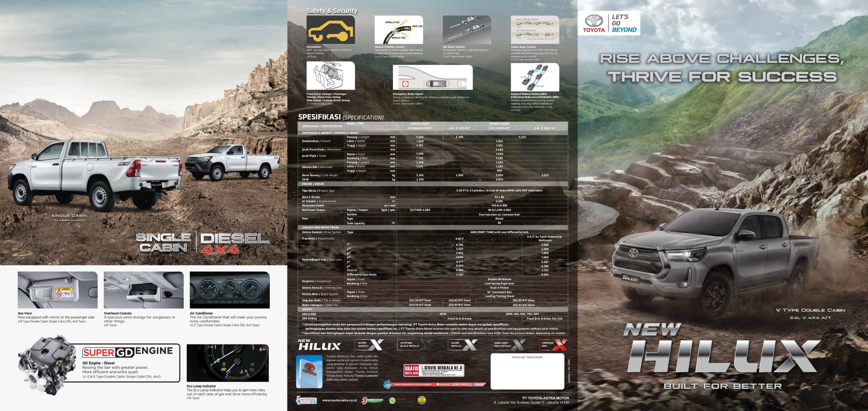868x411 pixels.
Task: Open the www.toyota.astra.co.id website link
Action: click(x=339, y=400)
